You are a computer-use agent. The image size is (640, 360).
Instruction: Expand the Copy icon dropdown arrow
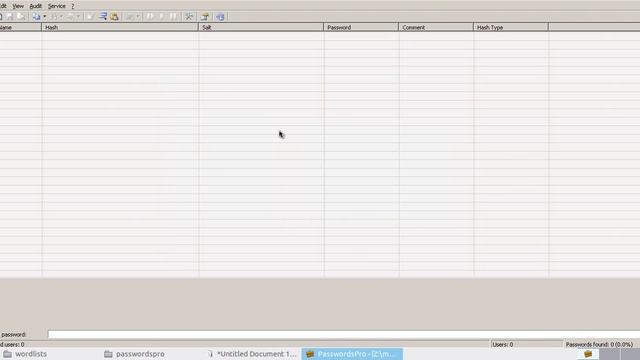click(x=44, y=17)
